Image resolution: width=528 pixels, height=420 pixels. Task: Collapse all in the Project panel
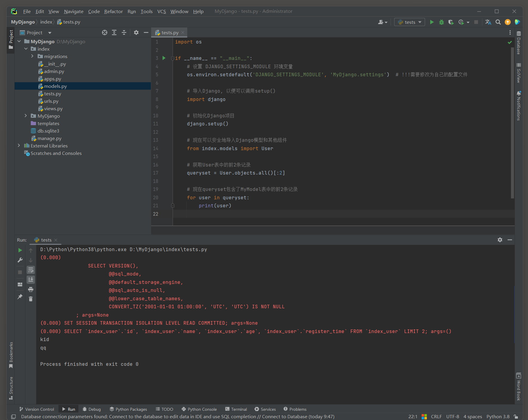124,32
